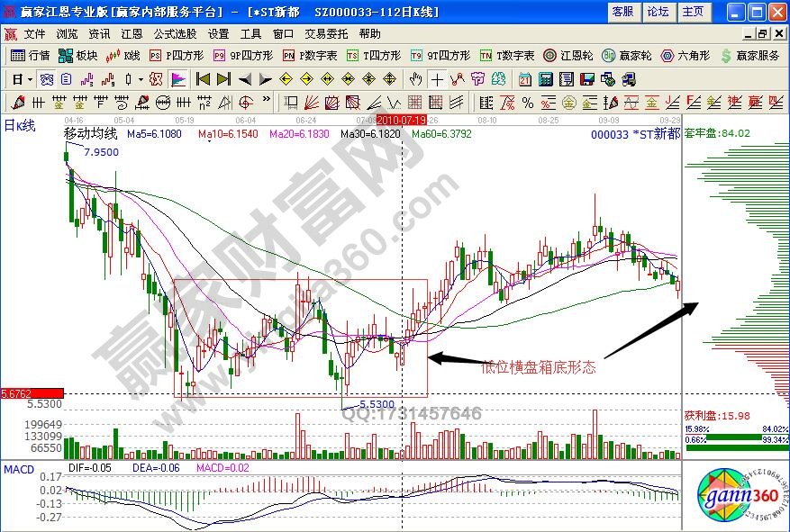Toggle the colored flag chip-distribution button

177,78
